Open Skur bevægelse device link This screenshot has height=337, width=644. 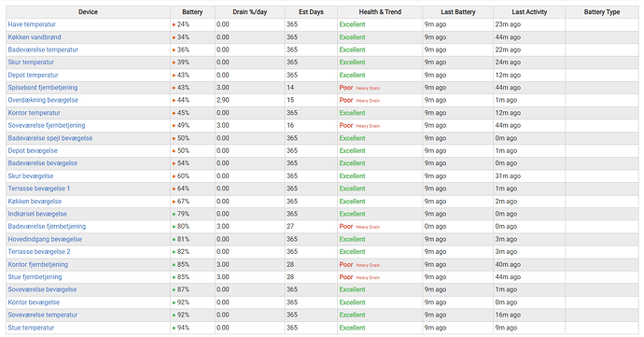tap(31, 176)
